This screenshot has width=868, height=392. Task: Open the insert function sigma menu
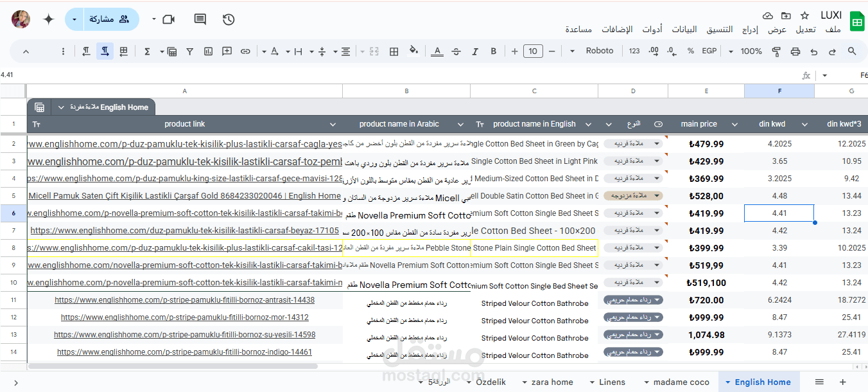147,51
